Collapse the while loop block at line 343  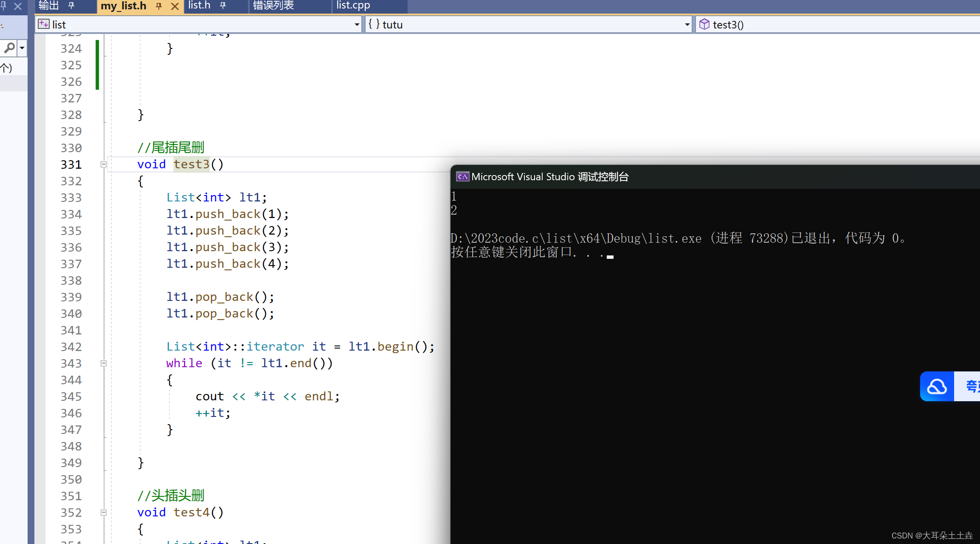103,363
